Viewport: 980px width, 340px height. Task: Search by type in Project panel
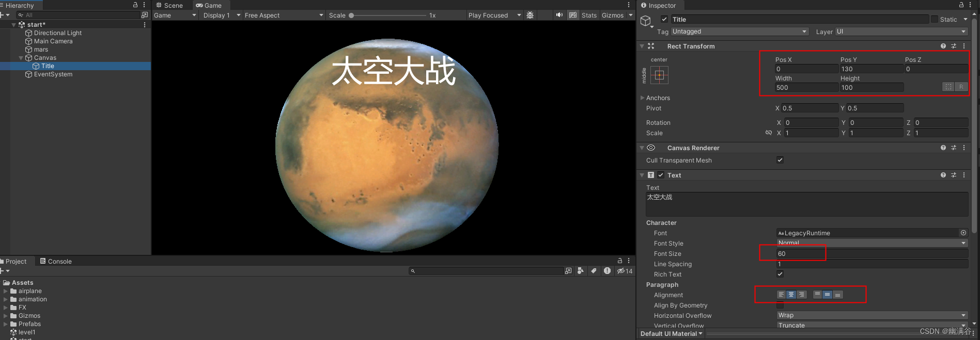coord(581,271)
